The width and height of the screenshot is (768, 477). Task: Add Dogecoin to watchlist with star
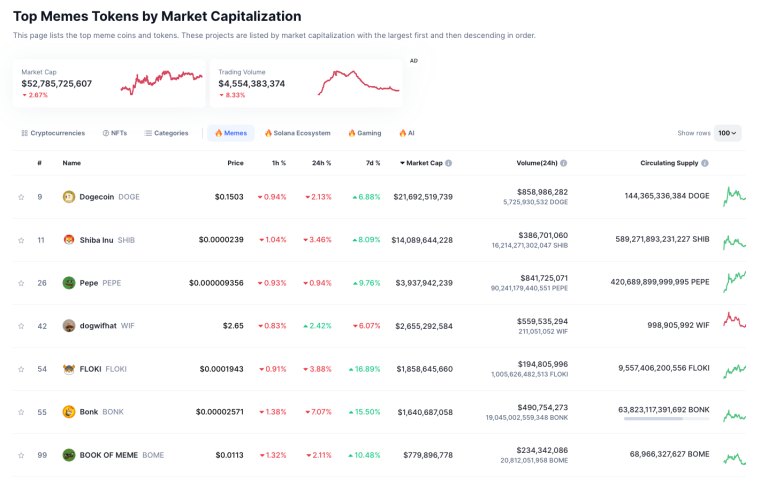[x=21, y=197]
